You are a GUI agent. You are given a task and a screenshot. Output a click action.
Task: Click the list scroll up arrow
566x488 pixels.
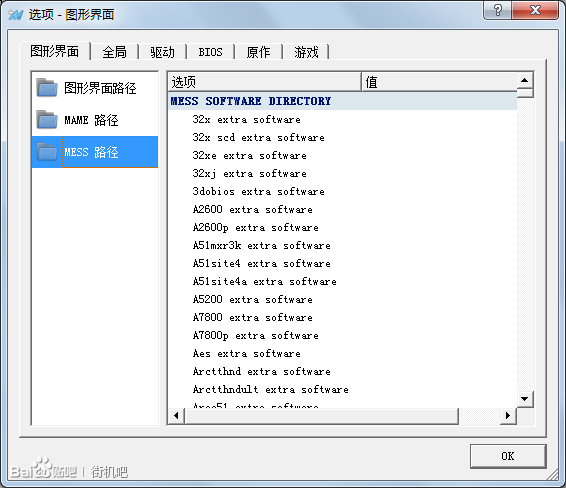point(525,80)
